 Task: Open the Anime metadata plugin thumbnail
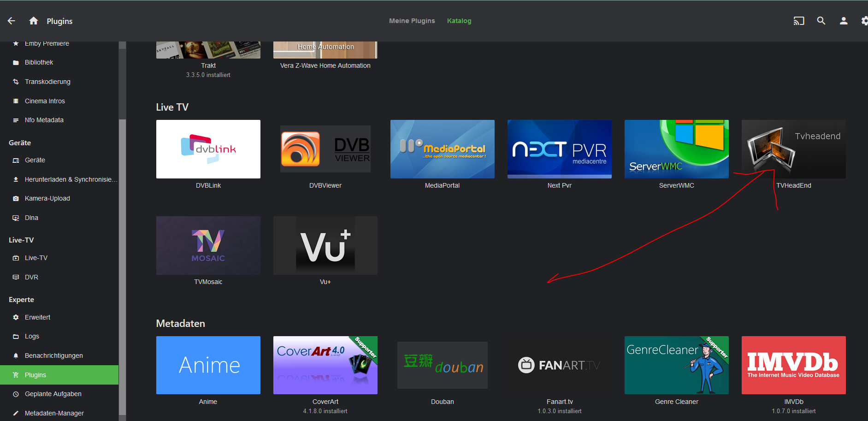[208, 365]
